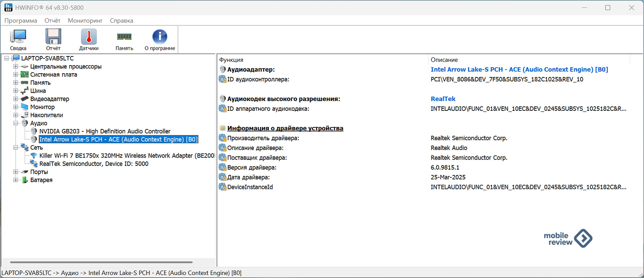Open the Мониторинг menu
Image resolution: width=644 pixels, height=278 pixels.
pyautogui.click(x=85, y=21)
